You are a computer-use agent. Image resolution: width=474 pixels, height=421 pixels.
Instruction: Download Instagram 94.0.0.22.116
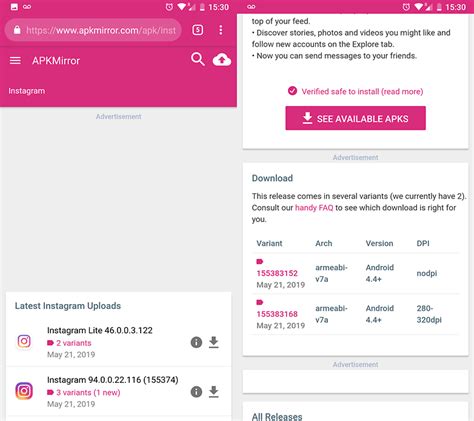214,392
